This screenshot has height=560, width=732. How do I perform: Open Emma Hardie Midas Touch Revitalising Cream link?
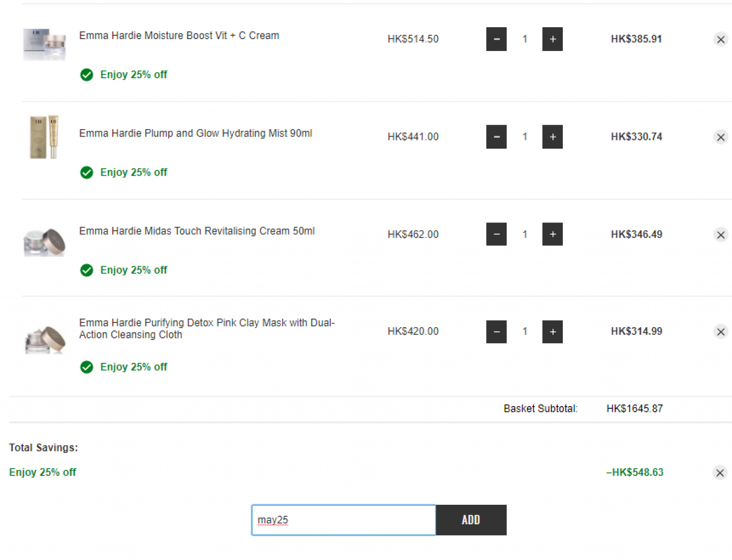(196, 231)
